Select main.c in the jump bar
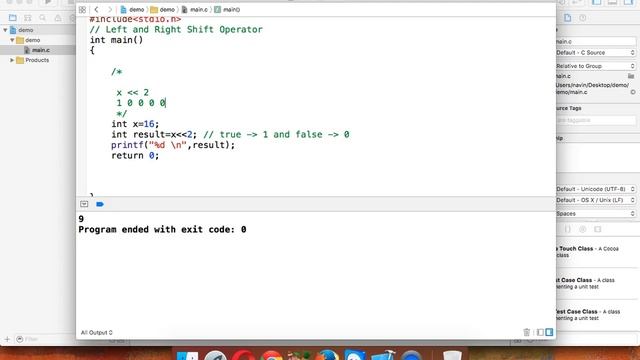Viewport: 640px width, 360px height. click(195, 9)
